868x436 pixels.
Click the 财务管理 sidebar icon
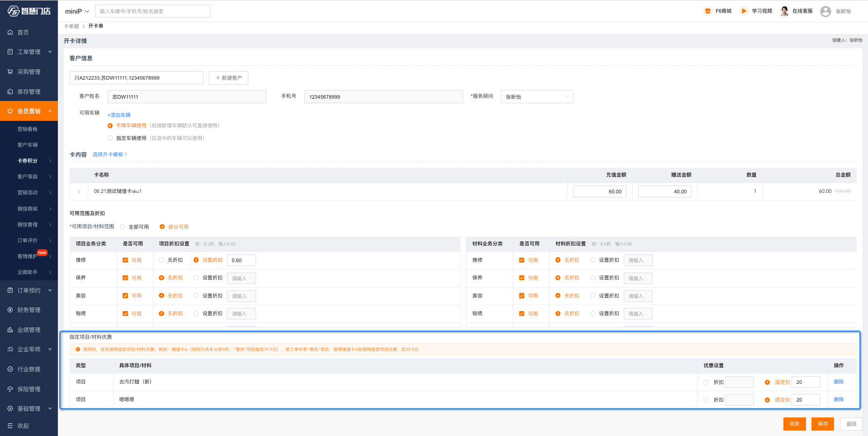(10, 310)
